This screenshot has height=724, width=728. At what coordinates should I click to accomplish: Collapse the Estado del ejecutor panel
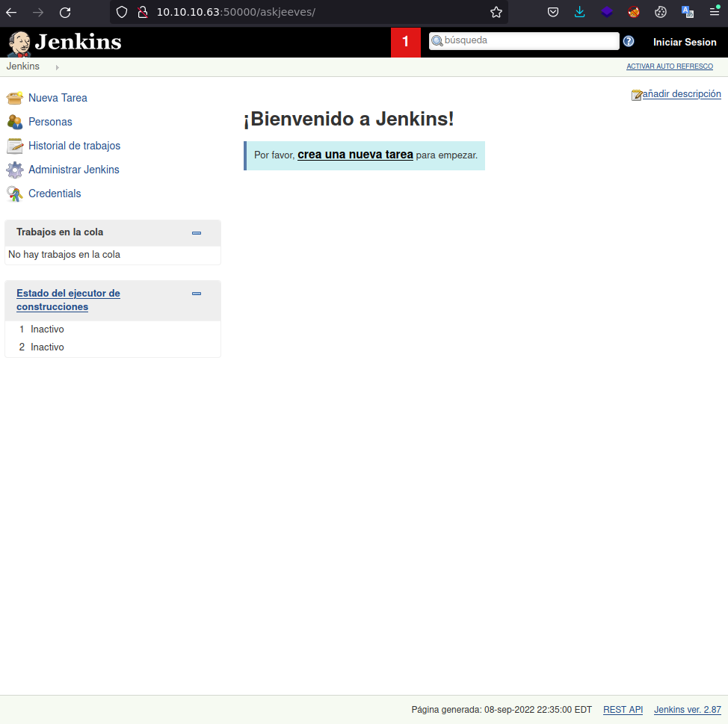click(x=197, y=294)
